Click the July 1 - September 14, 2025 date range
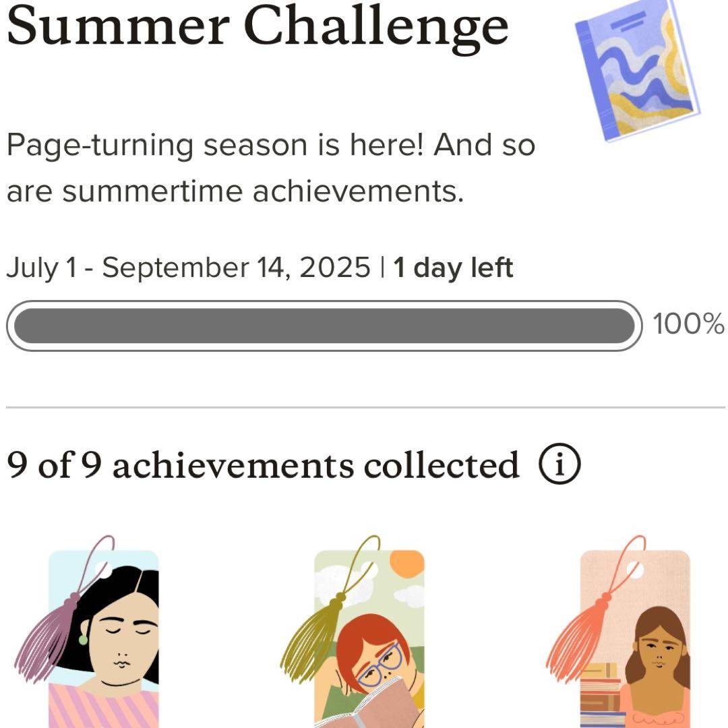 point(189,268)
